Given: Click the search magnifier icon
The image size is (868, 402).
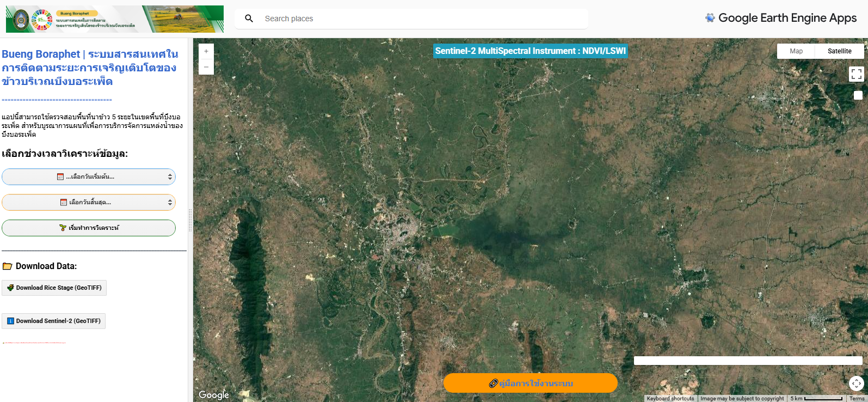Looking at the screenshot, I should (249, 19).
